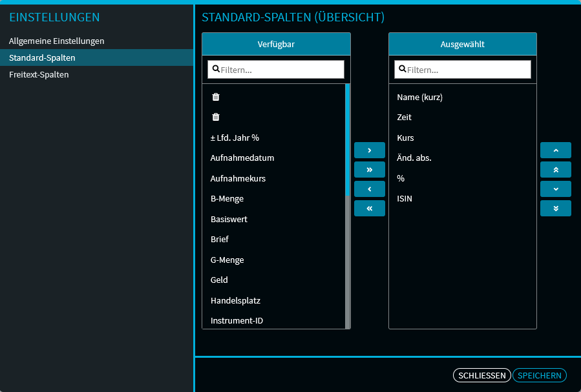Viewport: 581px width, 392px height.
Task: Click the single right arrow to add column
Action: click(369, 150)
